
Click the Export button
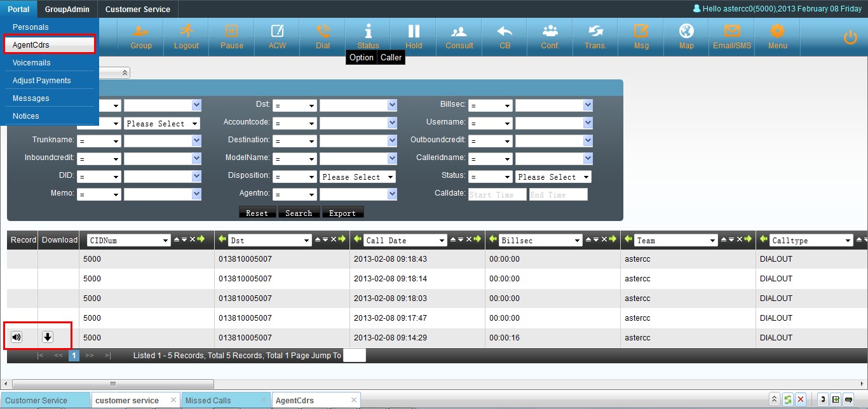(342, 213)
